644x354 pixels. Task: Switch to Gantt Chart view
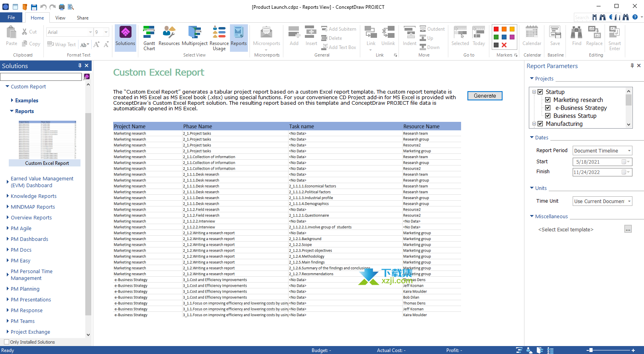(149, 38)
